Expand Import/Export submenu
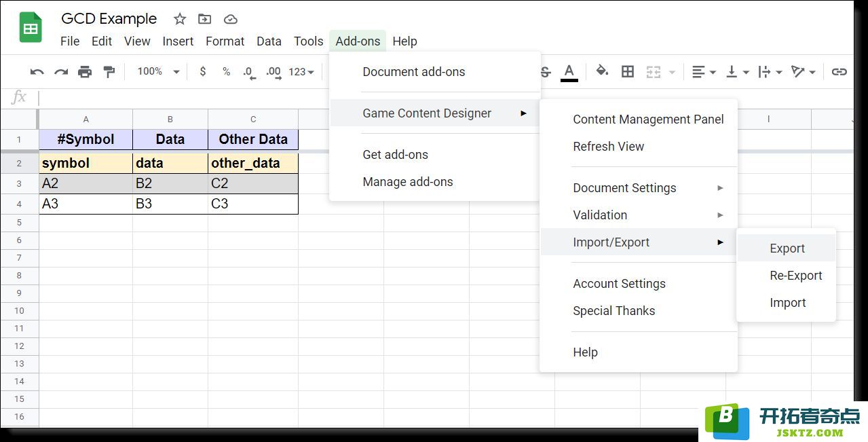Screen dimensions: 868x442 pos(639,242)
